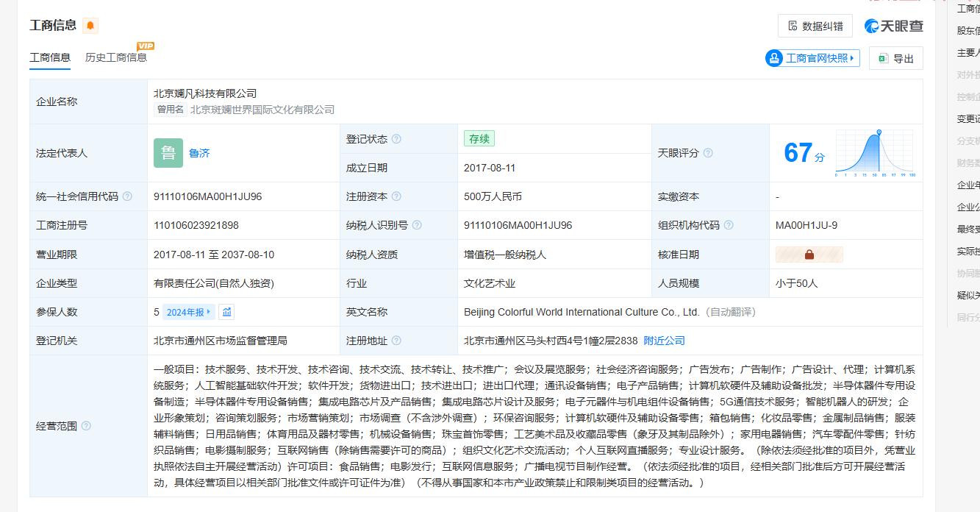Expand the 2024年报 annual report tag
Viewport: 980px width, 512px height.
[188, 312]
